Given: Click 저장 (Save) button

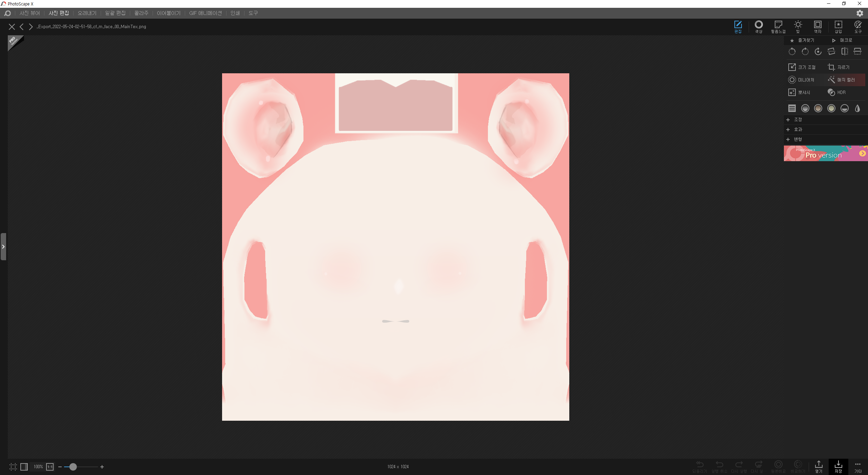Looking at the screenshot, I should click(x=839, y=467).
